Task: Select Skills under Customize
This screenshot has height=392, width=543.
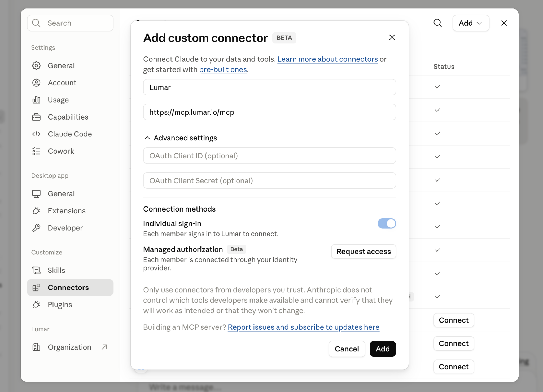Action: click(x=70, y=270)
